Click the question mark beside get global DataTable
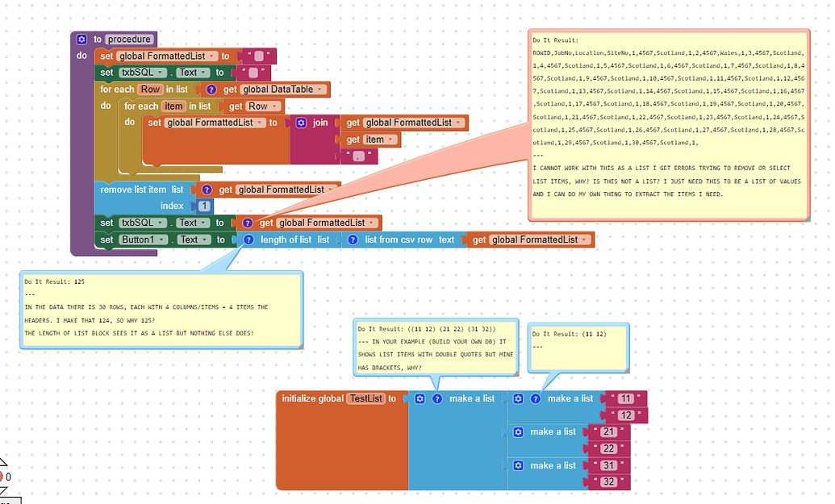Screen dimensions: 835x504 click(x=211, y=89)
